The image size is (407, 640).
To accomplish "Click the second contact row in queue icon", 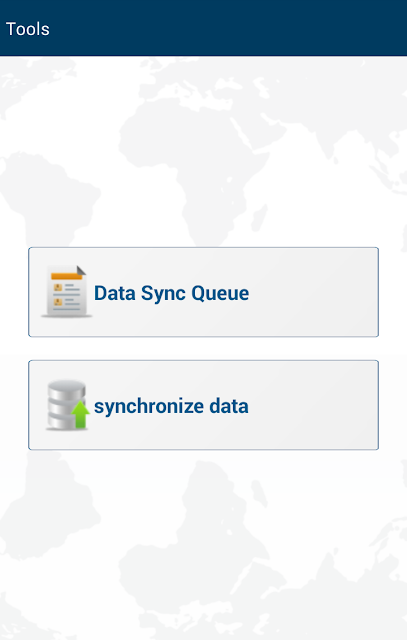I will coord(67,303).
